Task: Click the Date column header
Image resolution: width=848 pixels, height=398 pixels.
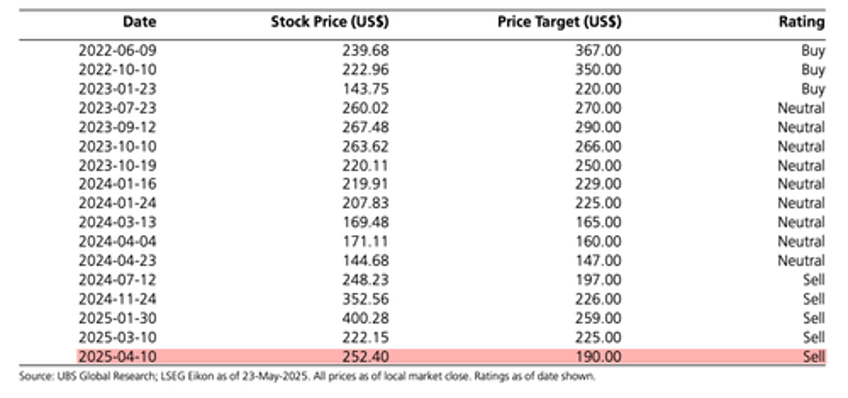Action: (x=140, y=22)
